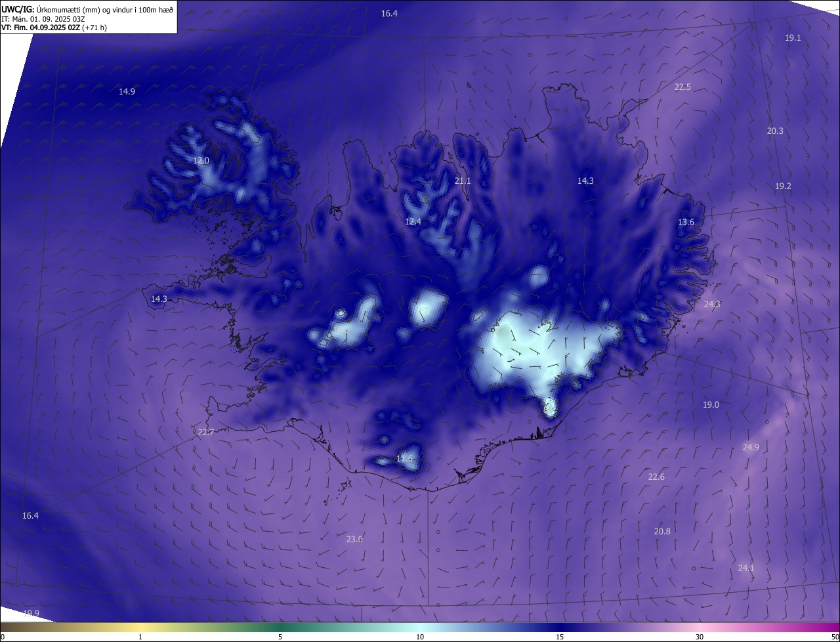Click the map value 22.7
This screenshot has height=642, width=840.
pyautogui.click(x=205, y=432)
